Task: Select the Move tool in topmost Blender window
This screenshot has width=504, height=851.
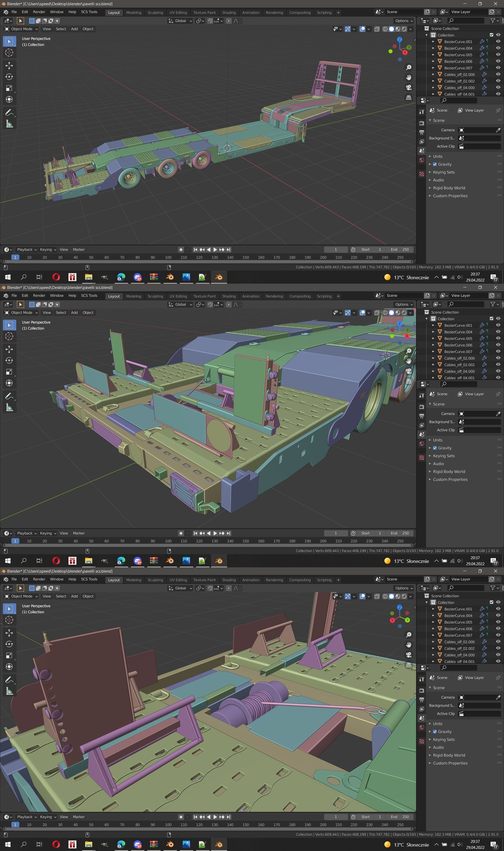Action: (9, 65)
